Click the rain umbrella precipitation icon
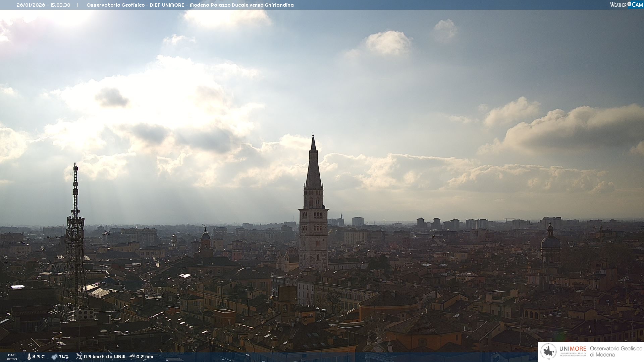This screenshot has width=644, height=362. (x=132, y=356)
